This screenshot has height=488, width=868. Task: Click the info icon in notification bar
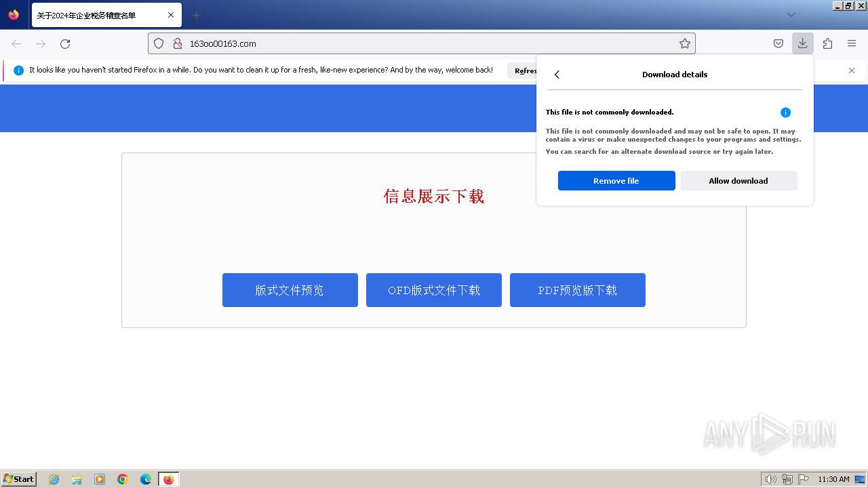pos(18,70)
